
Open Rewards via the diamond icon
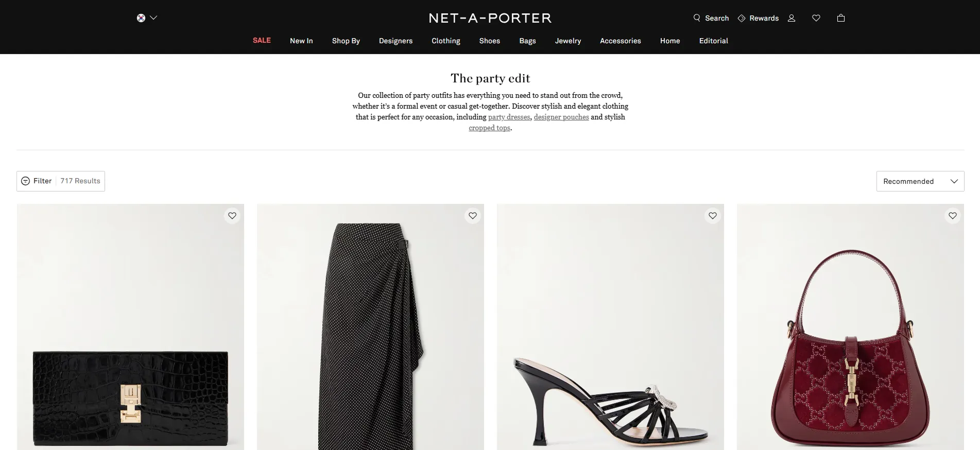(742, 18)
